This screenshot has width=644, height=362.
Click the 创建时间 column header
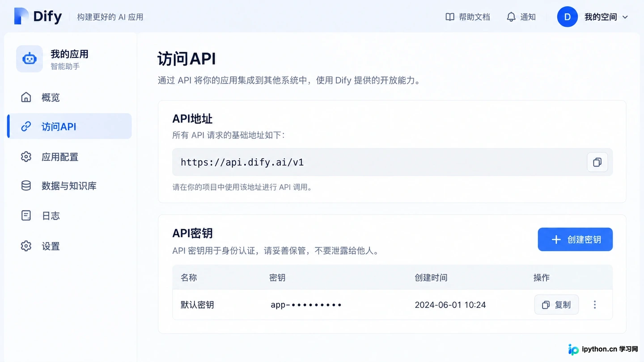coord(431,278)
